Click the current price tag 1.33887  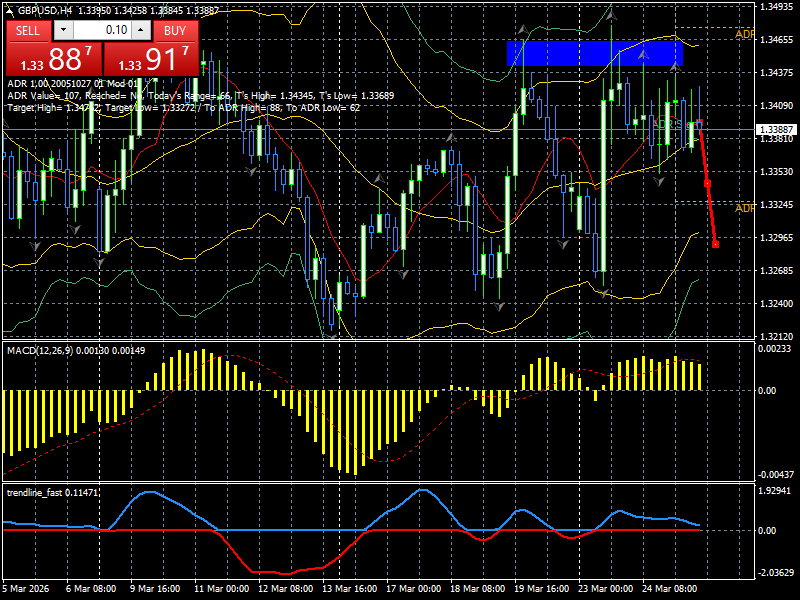click(777, 130)
